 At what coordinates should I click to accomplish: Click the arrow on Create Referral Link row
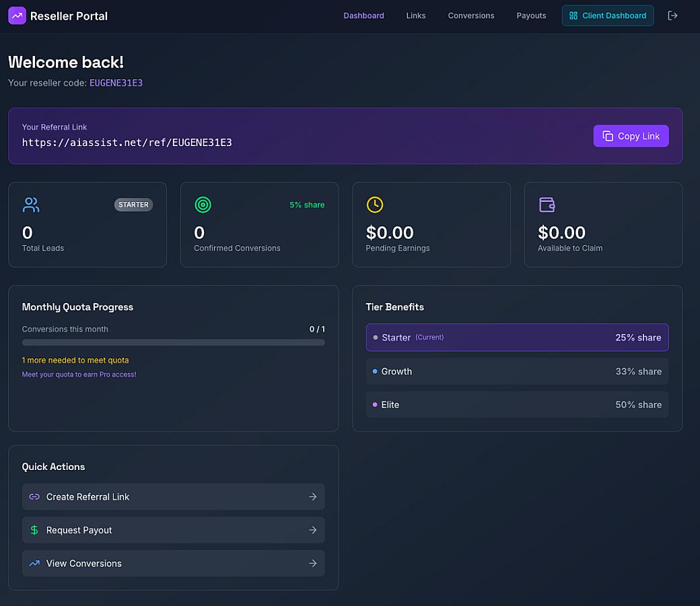tap(312, 497)
